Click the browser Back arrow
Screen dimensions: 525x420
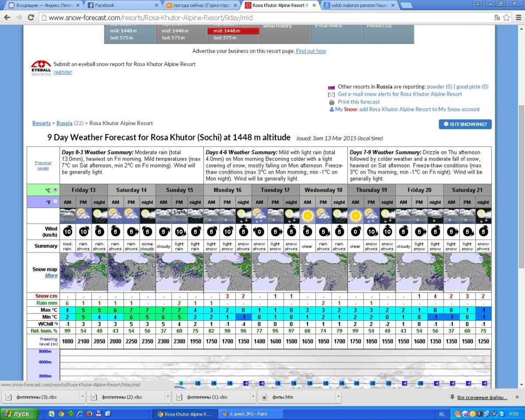point(7,17)
